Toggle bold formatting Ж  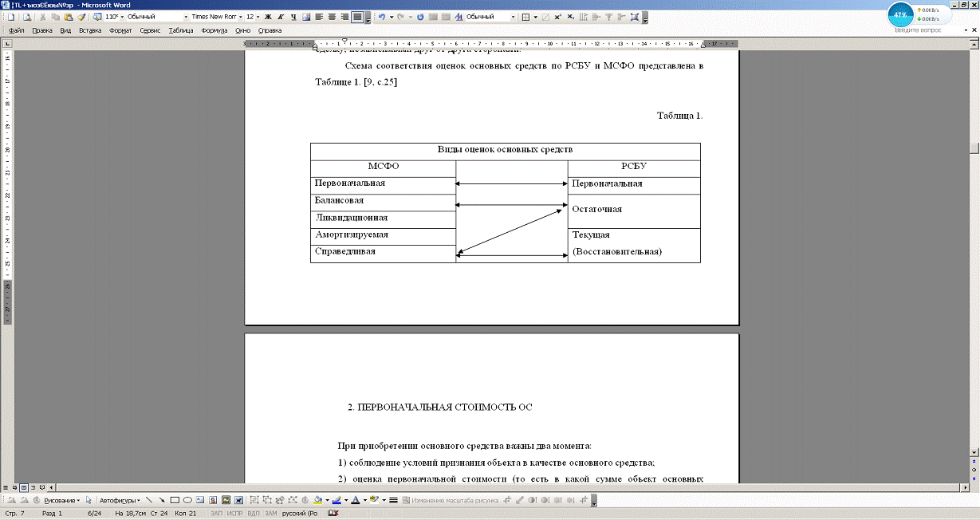[x=268, y=16]
